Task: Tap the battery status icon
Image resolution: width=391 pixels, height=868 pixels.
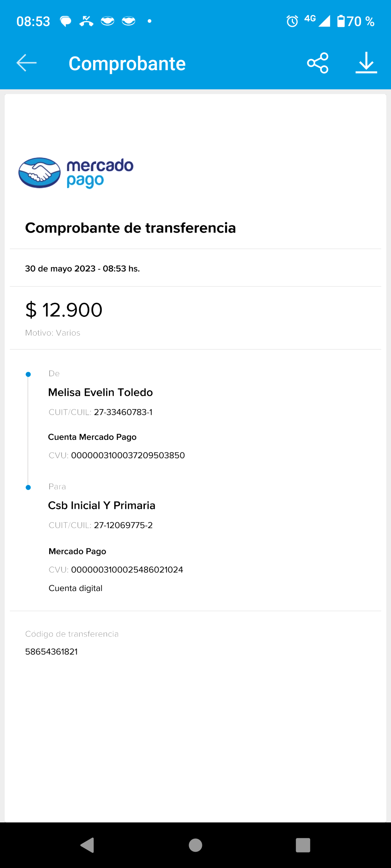Action: point(341,21)
